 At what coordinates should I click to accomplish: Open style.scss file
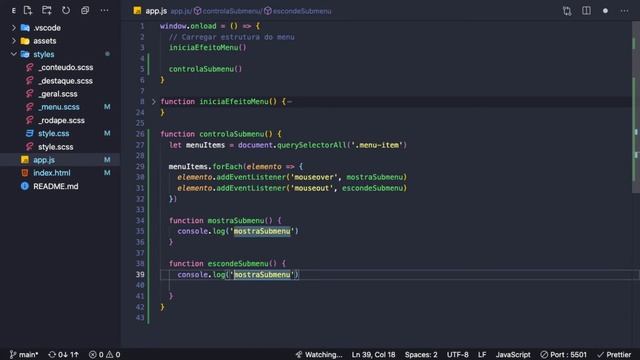(56, 147)
